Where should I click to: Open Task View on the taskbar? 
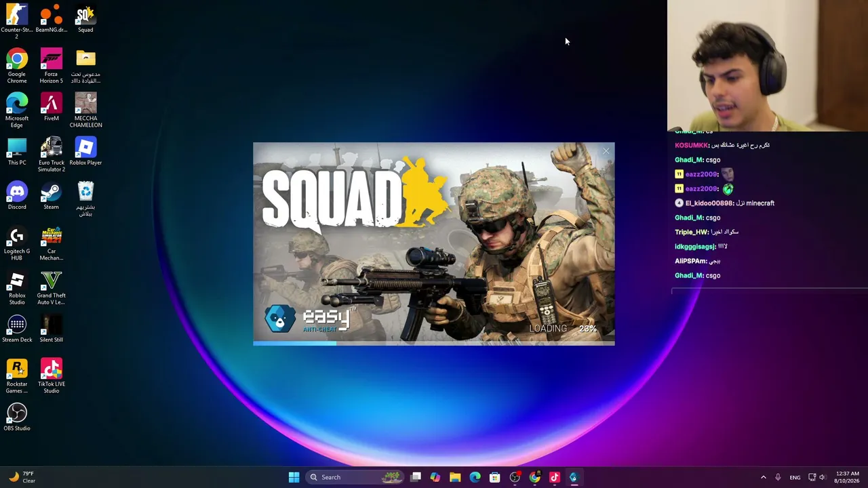416,477
